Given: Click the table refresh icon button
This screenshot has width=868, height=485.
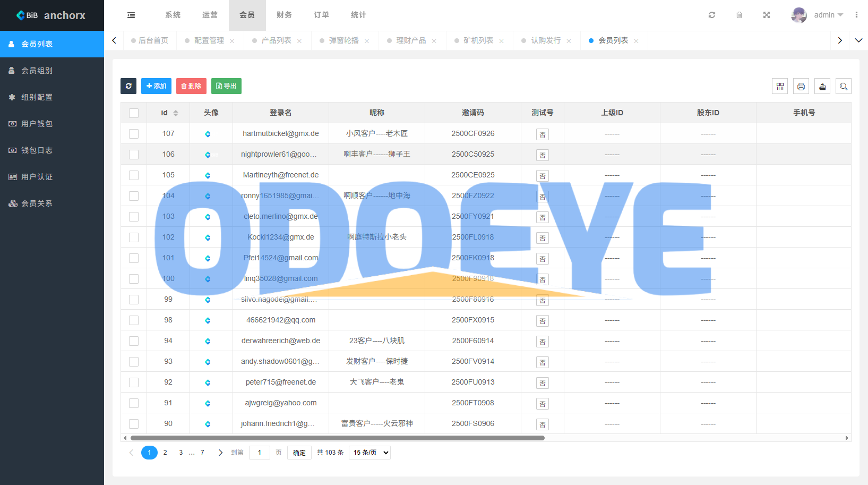Looking at the screenshot, I should click(x=128, y=86).
